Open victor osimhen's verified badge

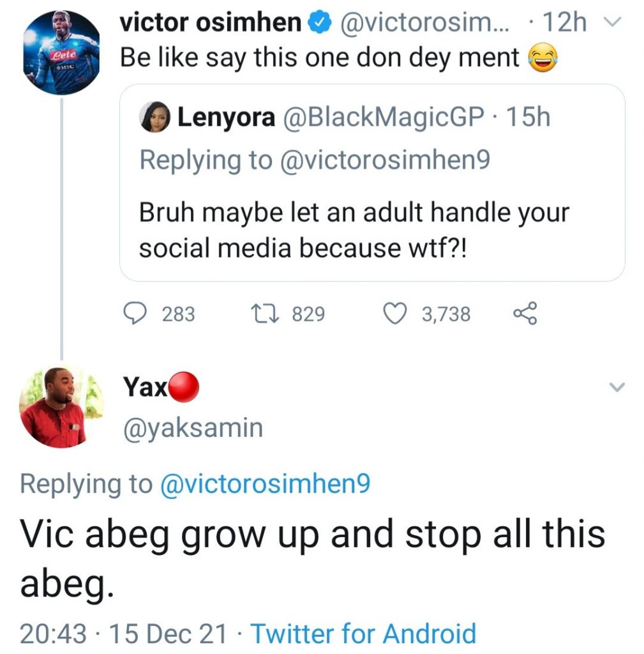(319, 24)
